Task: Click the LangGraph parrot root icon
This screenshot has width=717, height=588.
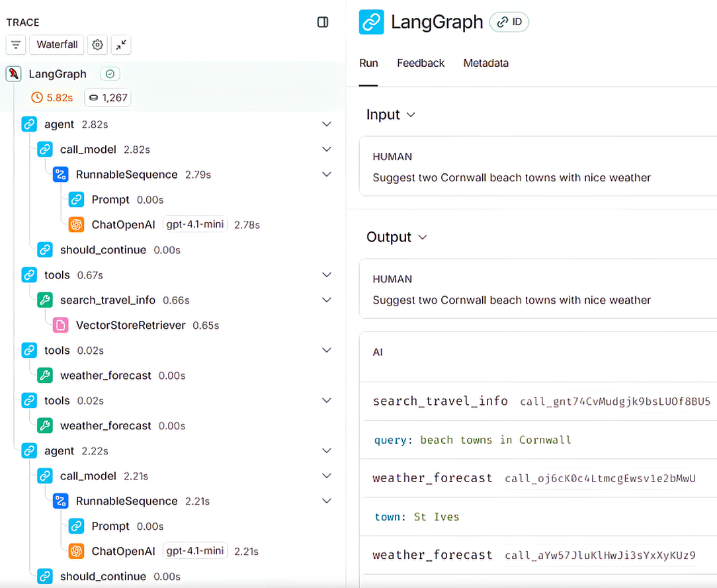Action: pos(14,74)
